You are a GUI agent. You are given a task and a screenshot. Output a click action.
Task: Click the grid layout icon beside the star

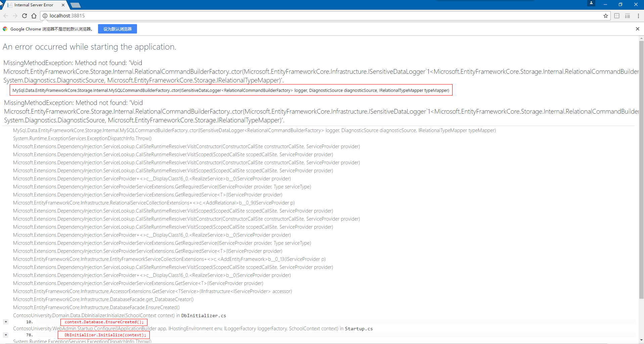(617, 16)
